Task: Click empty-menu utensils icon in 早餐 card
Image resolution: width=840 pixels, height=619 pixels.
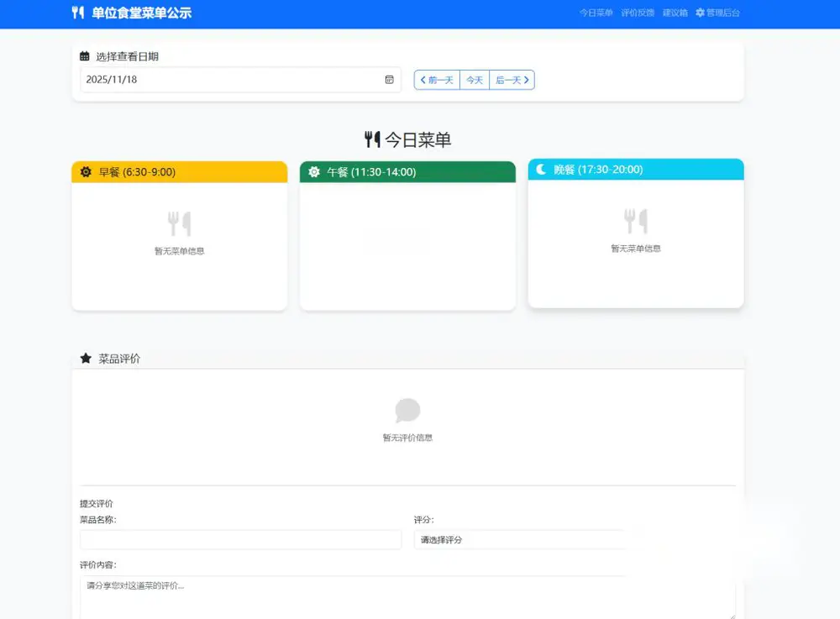Action: point(180,223)
